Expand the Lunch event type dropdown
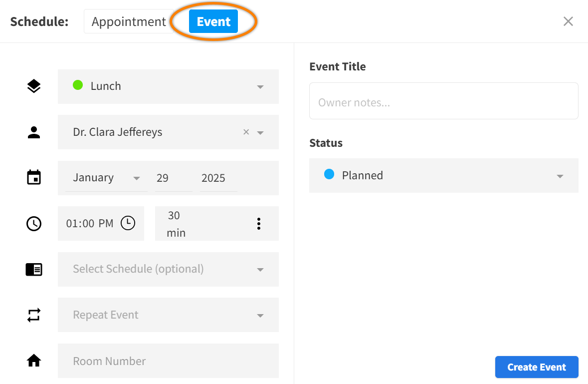 coord(260,87)
